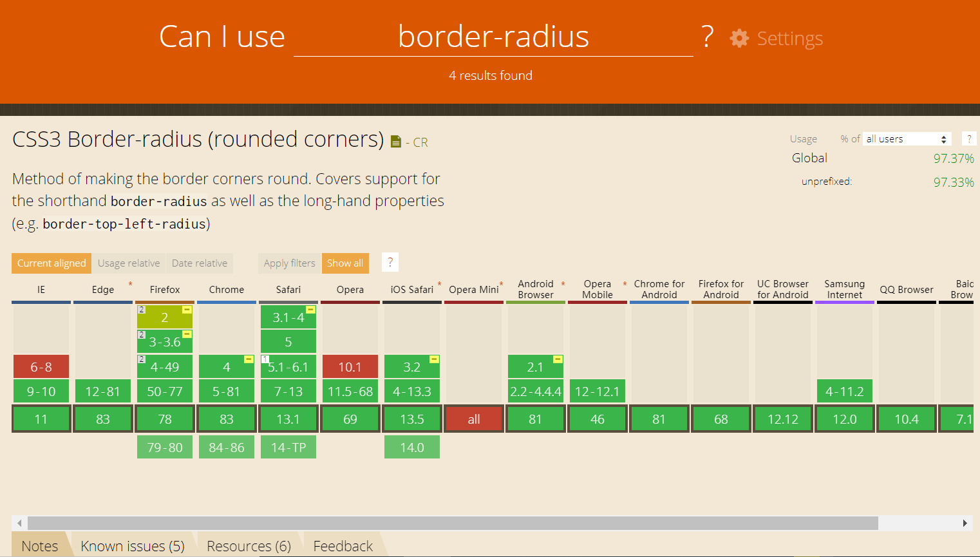Click the Opera Mobile 46 cell

(598, 419)
